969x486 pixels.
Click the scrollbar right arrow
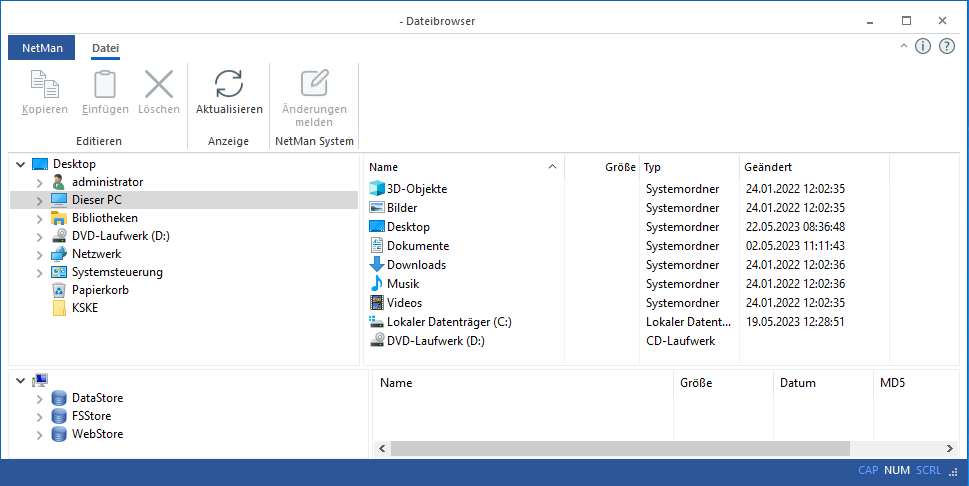(949, 448)
